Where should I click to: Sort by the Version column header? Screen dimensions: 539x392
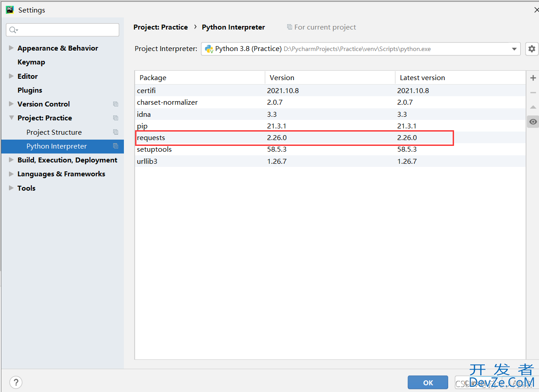[330, 78]
